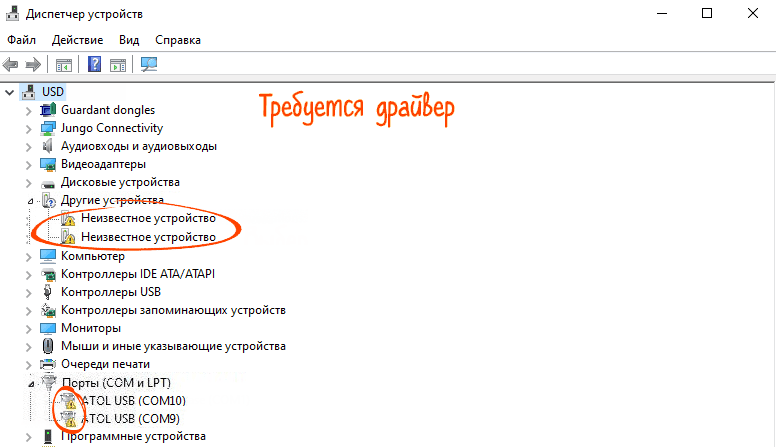Click the Дисковые устройства drive icon

48,184
